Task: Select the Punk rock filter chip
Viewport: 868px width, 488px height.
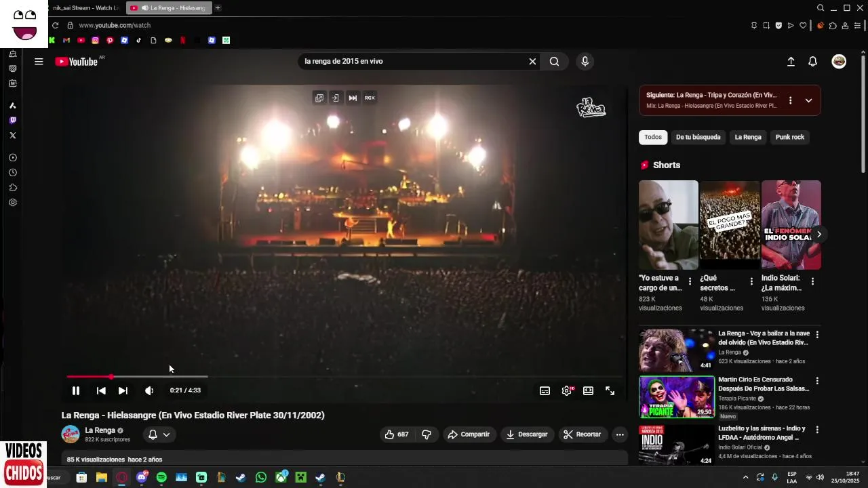Action: (789, 137)
